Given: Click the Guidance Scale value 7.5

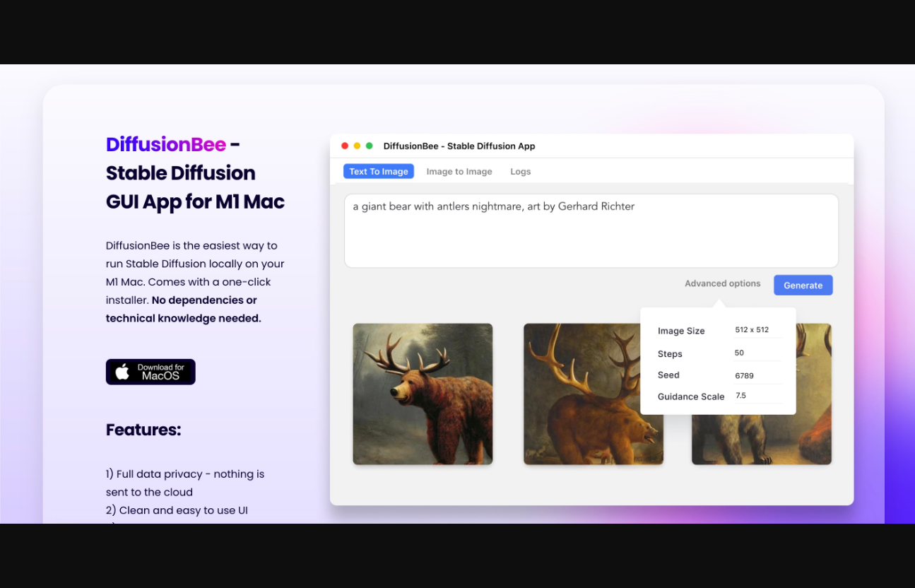Looking at the screenshot, I should pyautogui.click(x=757, y=396).
